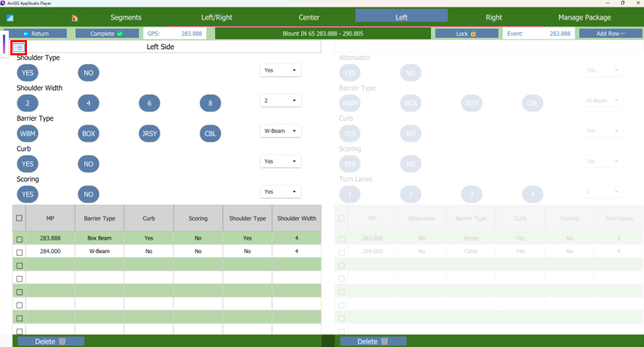Switch to the Center tab
Screen dimensions: 644x347
309,17
